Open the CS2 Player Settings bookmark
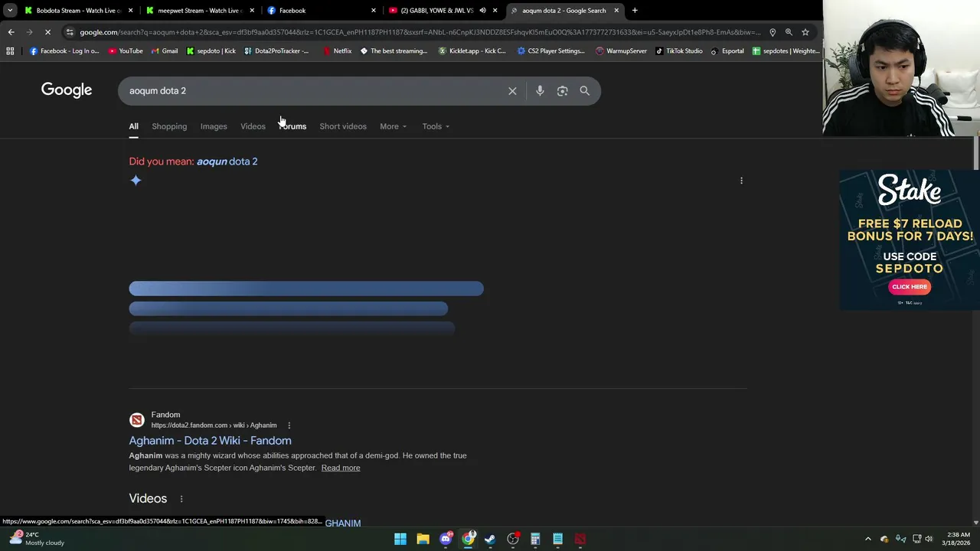The width and height of the screenshot is (980, 551). click(x=550, y=51)
